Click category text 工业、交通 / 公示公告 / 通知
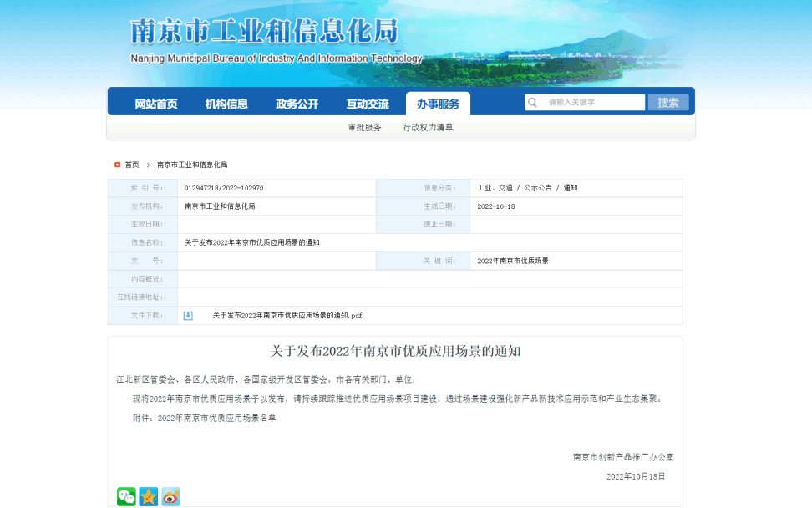 tap(527, 188)
